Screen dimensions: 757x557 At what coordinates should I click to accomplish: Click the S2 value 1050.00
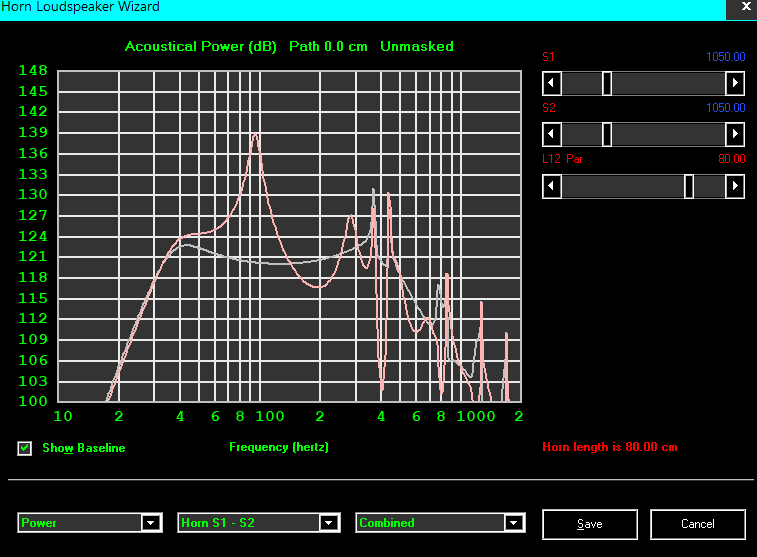[x=726, y=108]
